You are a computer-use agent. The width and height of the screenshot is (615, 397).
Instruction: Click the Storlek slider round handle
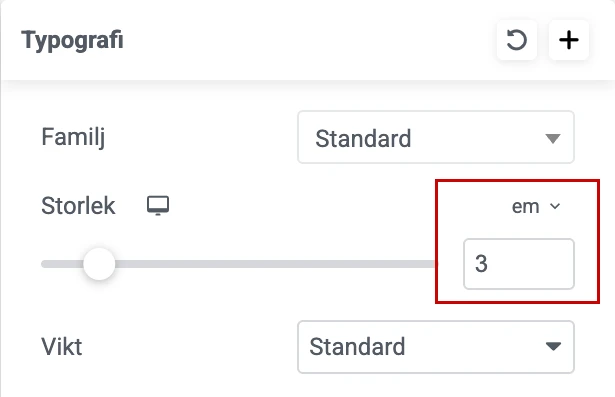[99, 264]
